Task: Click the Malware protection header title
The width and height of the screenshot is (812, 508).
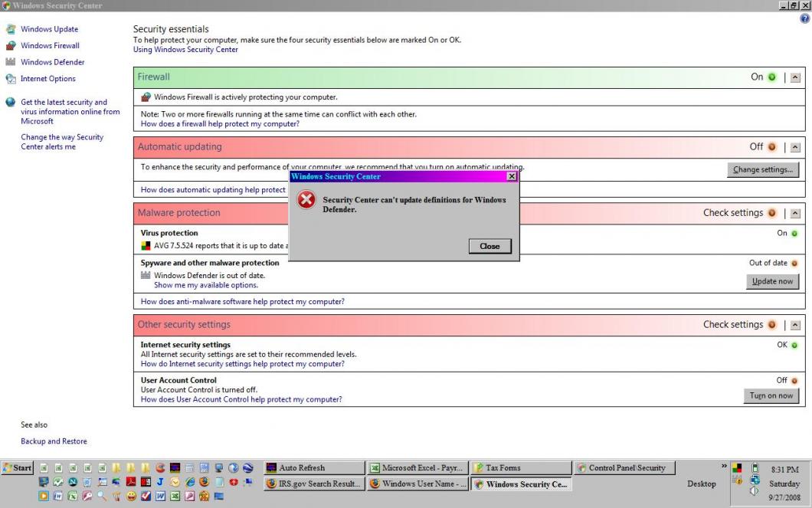Action: click(178, 213)
